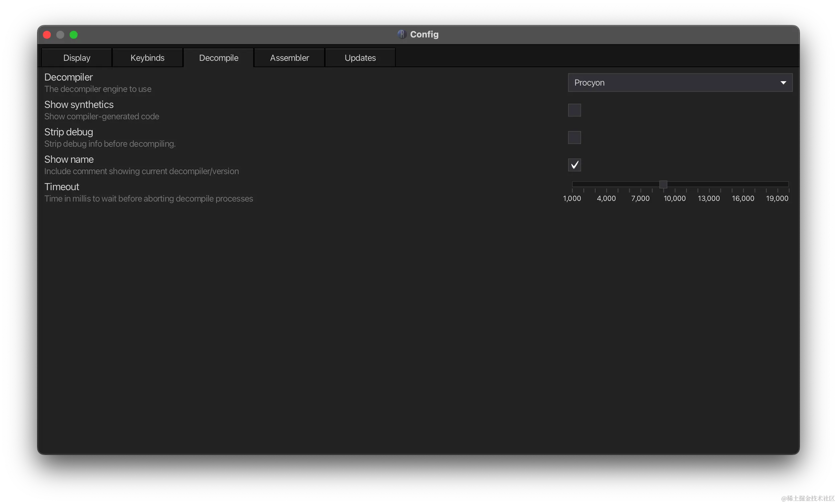Screen dimensions: 837x504
Task: Click the Decompiler setting label
Action: 68,77
